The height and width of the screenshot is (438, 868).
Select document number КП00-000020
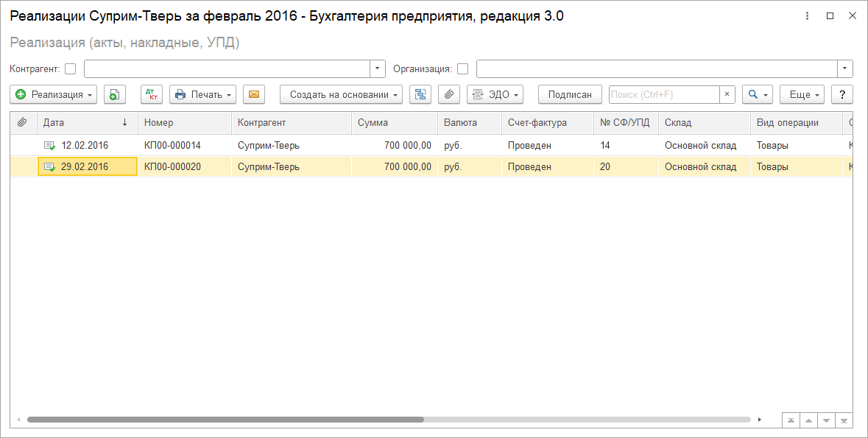point(172,166)
